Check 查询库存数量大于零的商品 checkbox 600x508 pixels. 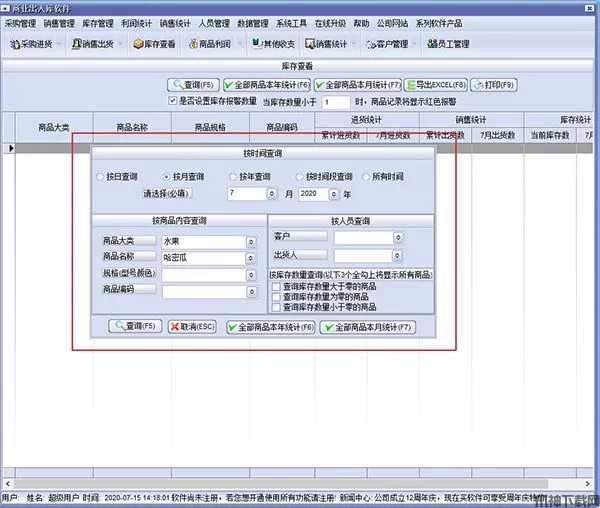pos(277,286)
